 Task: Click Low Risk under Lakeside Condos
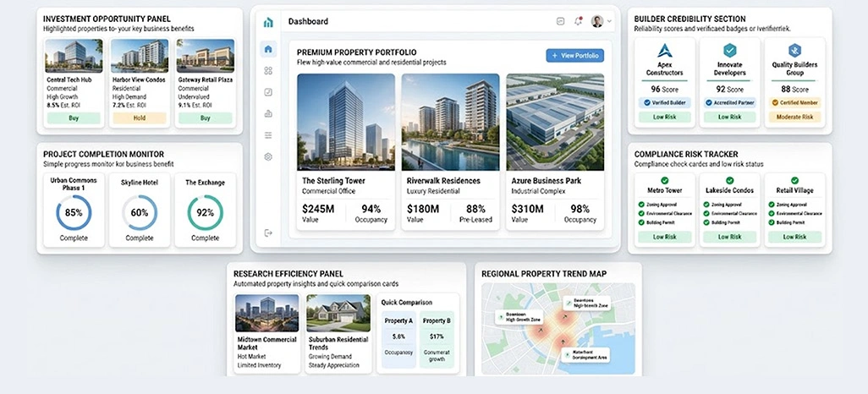point(729,237)
